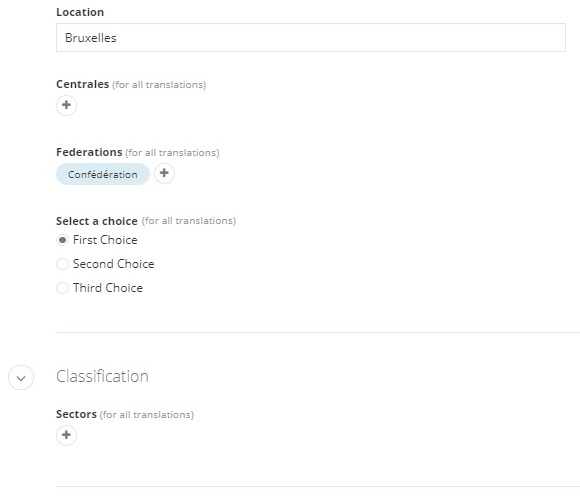Add another Federations entry

tap(164, 173)
